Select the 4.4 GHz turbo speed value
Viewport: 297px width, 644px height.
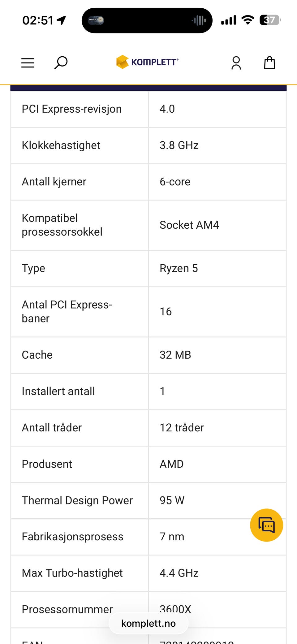click(179, 573)
